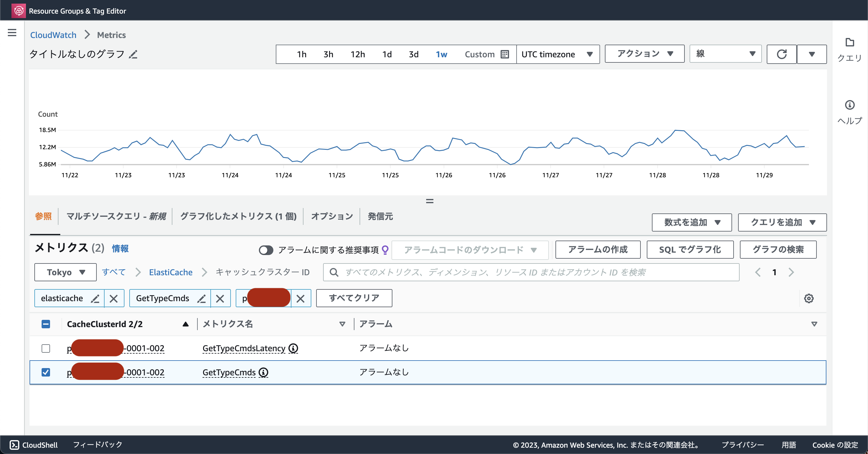Open the アクション dropdown
Image resolution: width=868 pixels, height=454 pixels.
644,54
